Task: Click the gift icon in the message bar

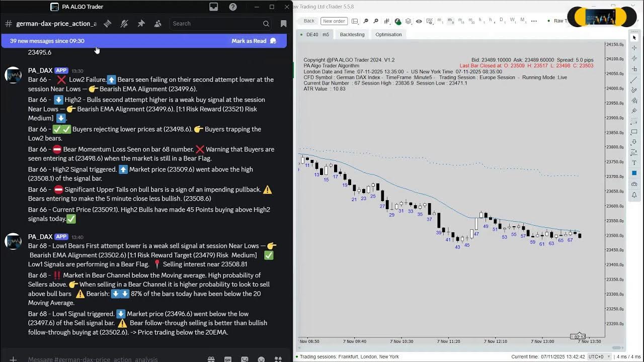Action: point(211,359)
